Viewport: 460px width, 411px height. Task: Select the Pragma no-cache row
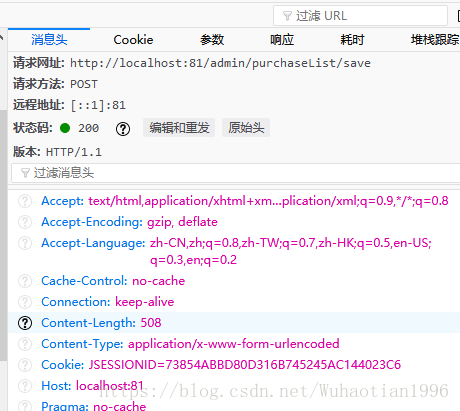click(234, 404)
